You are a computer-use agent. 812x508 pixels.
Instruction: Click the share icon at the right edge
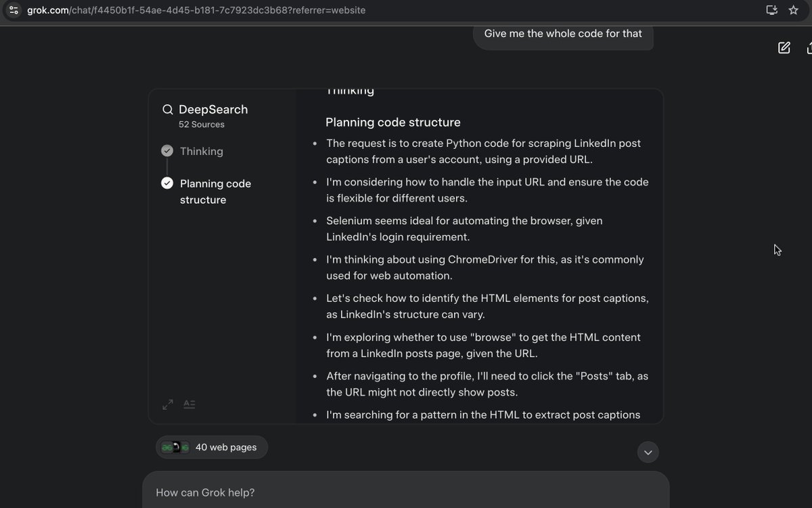pos(809,47)
